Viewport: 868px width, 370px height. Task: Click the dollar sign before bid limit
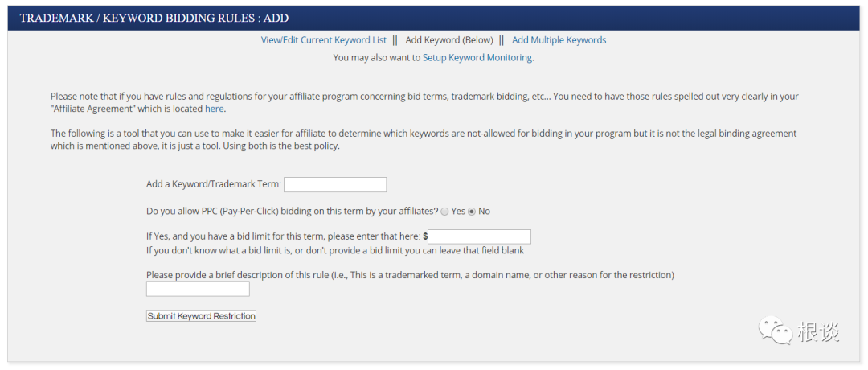click(x=425, y=236)
